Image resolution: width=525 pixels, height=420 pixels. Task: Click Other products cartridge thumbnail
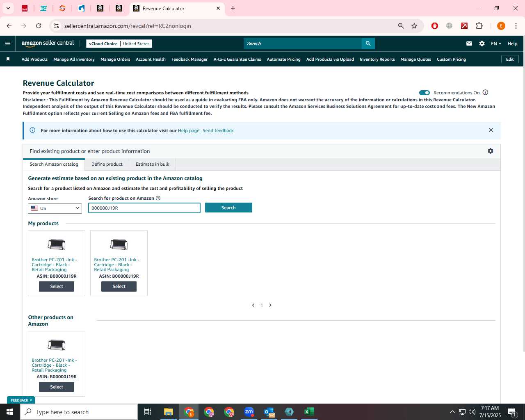[57, 345]
